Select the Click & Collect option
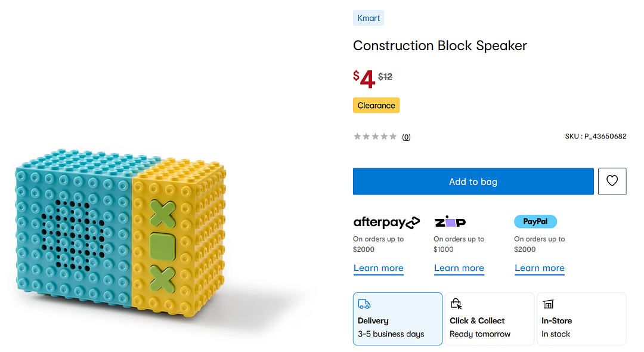The image size is (644, 352). [490, 319]
